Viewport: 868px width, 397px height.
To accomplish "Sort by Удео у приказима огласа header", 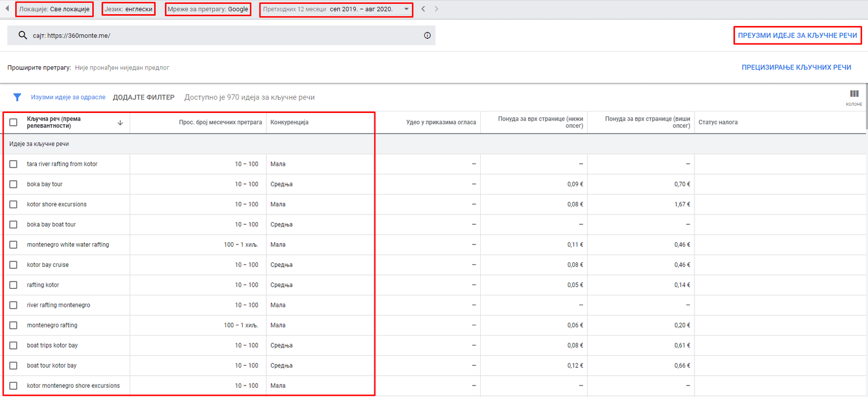I will [441, 122].
